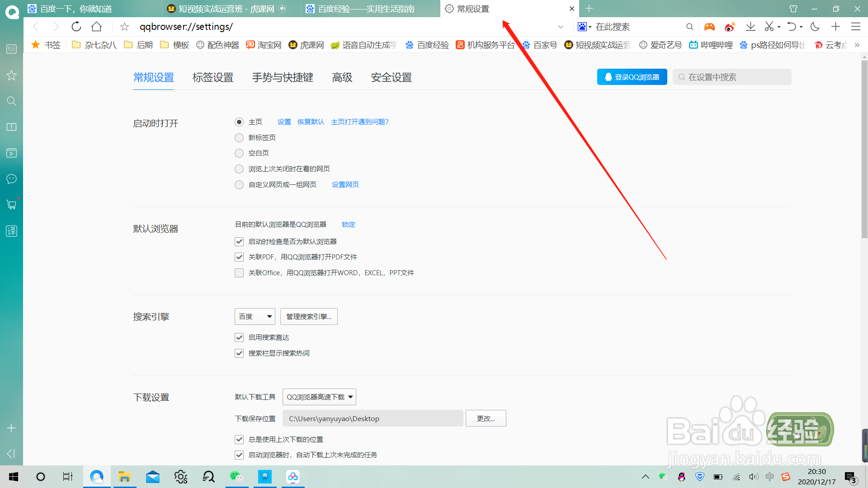This screenshot has height=488, width=868.
Task: Switch to the 标签设置 settings tab
Action: (x=213, y=78)
